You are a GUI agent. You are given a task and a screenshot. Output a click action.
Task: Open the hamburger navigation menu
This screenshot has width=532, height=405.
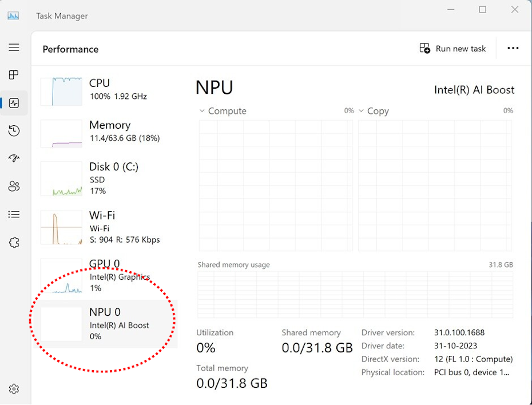click(x=14, y=47)
